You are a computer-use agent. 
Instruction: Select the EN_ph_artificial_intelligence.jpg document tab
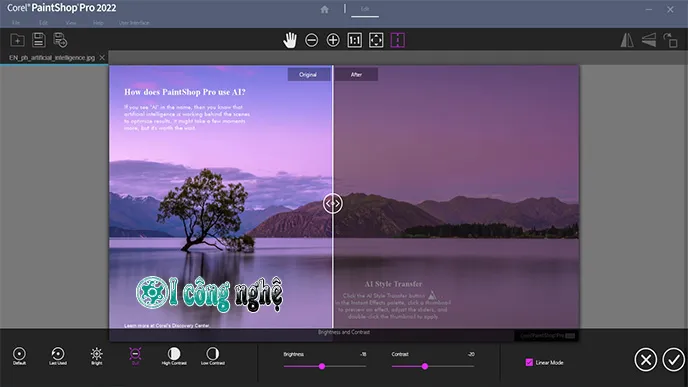coord(52,57)
